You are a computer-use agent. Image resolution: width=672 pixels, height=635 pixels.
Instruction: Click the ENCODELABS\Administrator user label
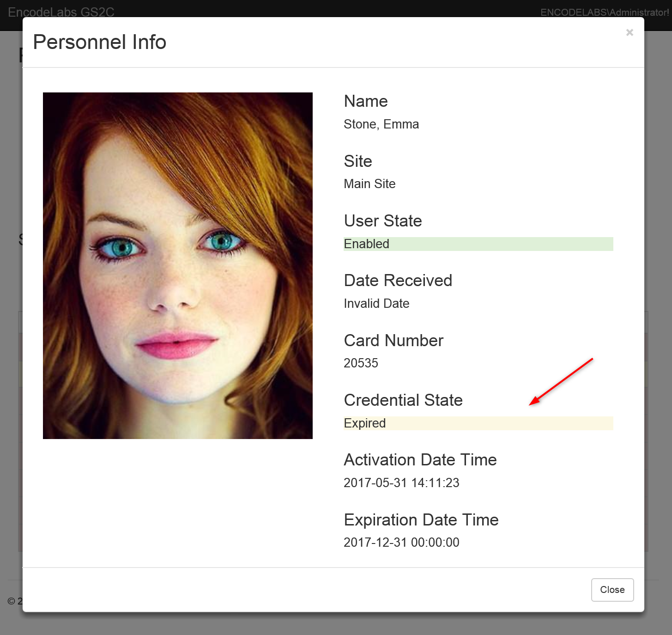(605, 12)
